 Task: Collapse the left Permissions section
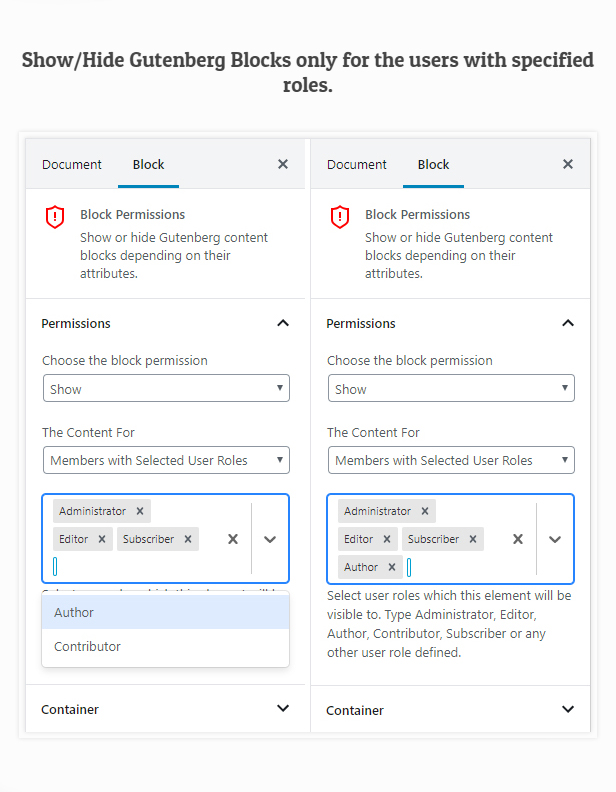click(283, 323)
